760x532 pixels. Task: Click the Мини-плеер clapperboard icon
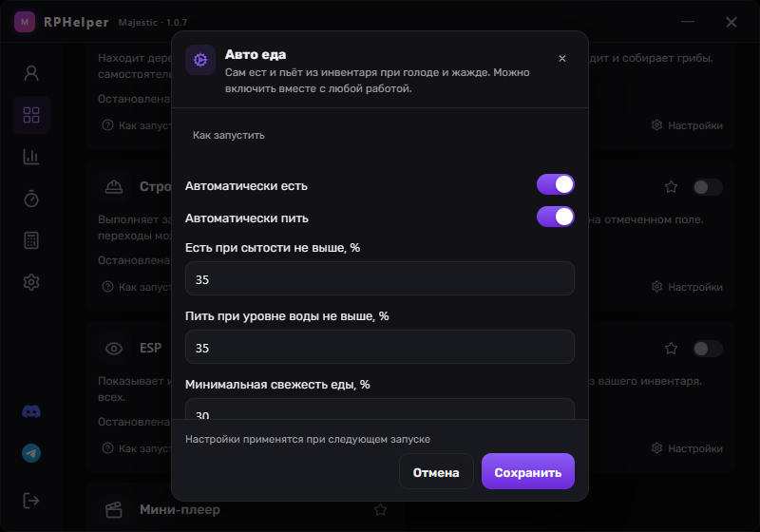114,510
